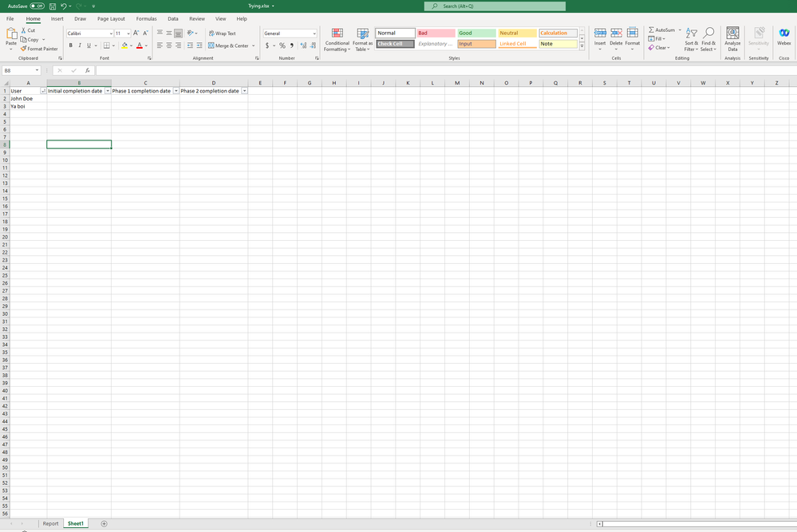Toggle the AutoSave switch
Screen dimensions: 797x532
pyautogui.click(x=37, y=6)
